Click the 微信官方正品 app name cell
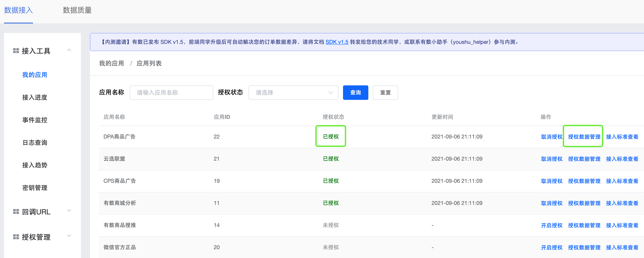Viewport: 644px width, 258px height. coord(120,247)
